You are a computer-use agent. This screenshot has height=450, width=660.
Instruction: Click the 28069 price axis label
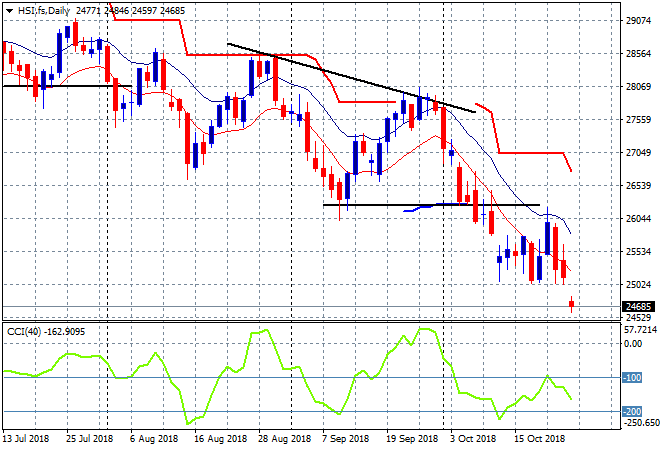coord(638,87)
